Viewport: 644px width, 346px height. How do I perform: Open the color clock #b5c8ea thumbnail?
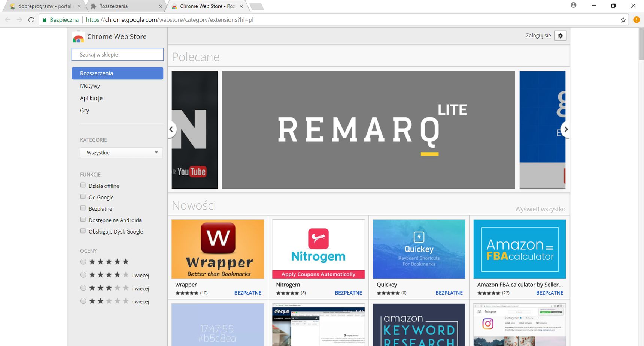coord(218,325)
